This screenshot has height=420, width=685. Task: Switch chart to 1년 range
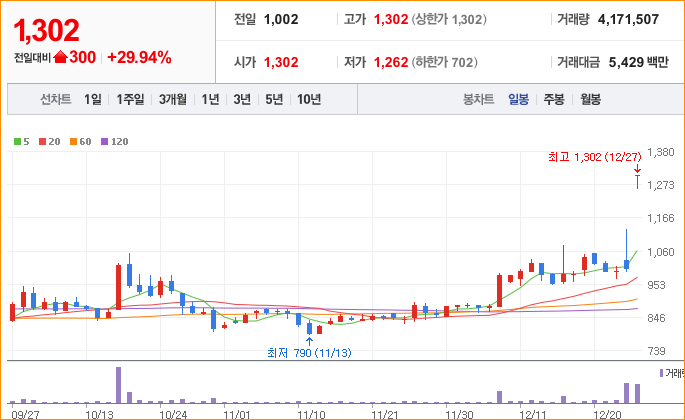210,99
